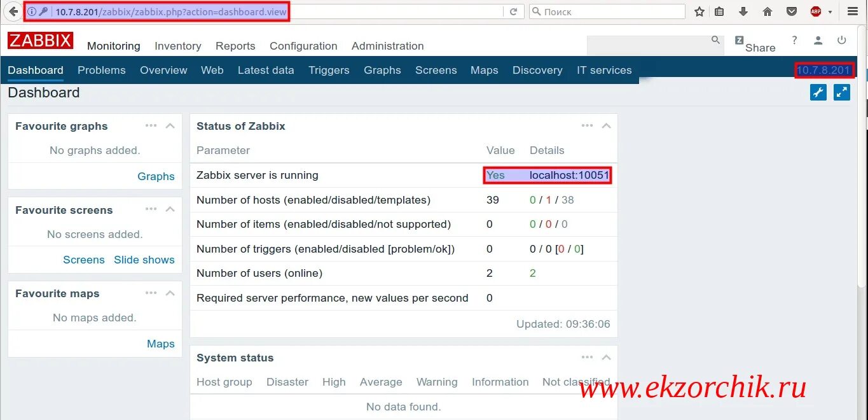Open the Monitoring main menu

pyautogui.click(x=114, y=46)
